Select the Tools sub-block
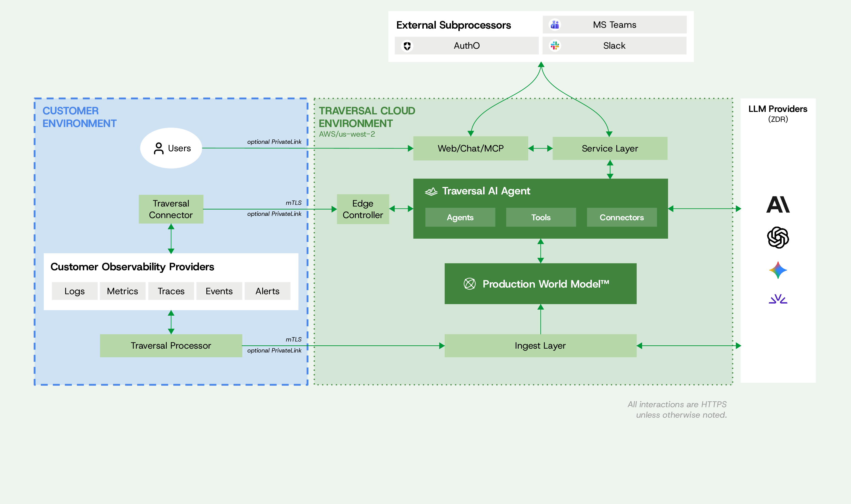 [541, 217]
